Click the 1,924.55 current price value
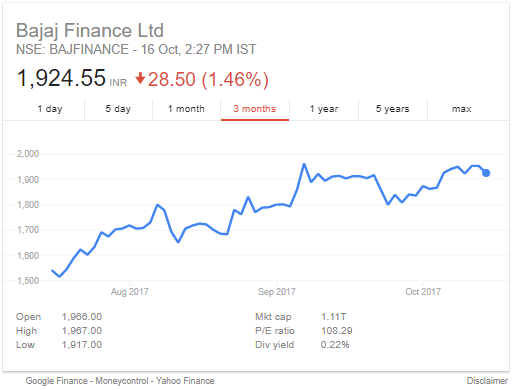 coord(61,78)
